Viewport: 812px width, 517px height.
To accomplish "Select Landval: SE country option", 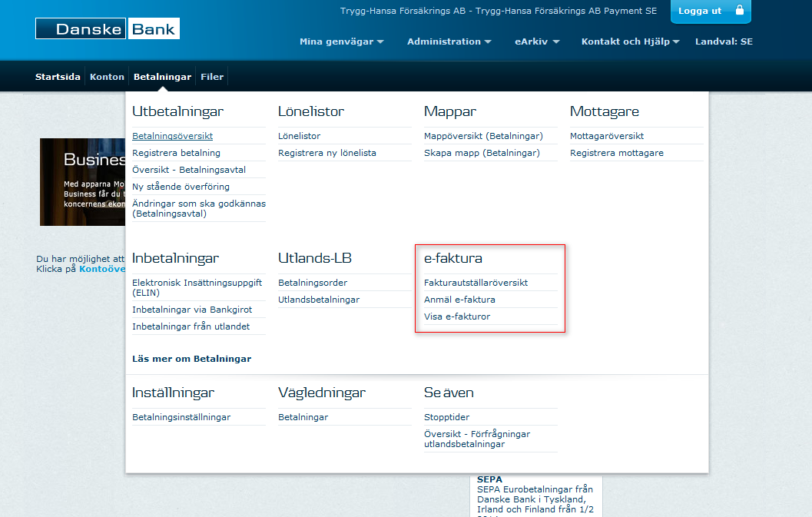I will click(724, 41).
